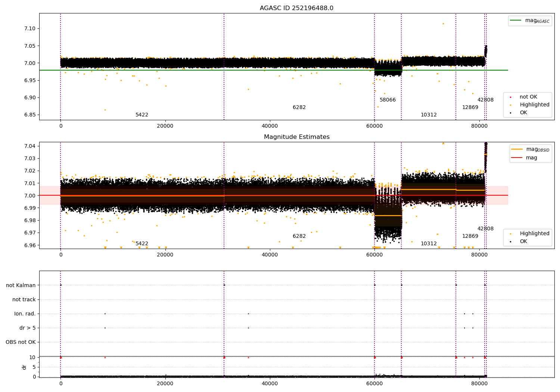Viewport: 560px width, 392px height.
Task: Click the green mag AGASC legend line
Action: point(516,20)
